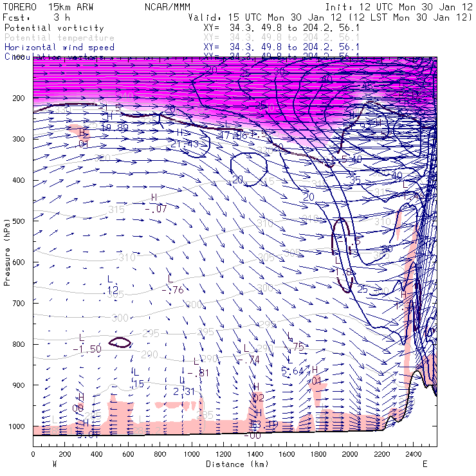Click the '-.81' low value label
The height and width of the screenshot is (476, 476).
tap(198, 373)
